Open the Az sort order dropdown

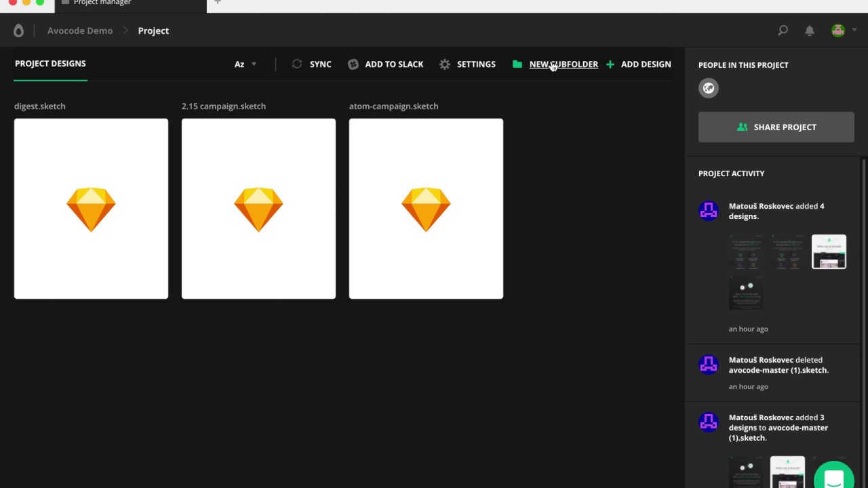[245, 64]
